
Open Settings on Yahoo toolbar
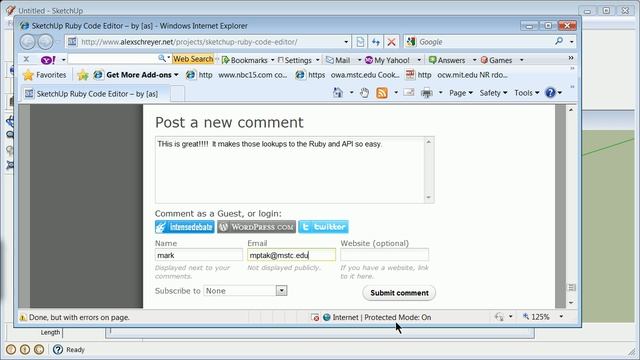pyautogui.click(x=298, y=60)
